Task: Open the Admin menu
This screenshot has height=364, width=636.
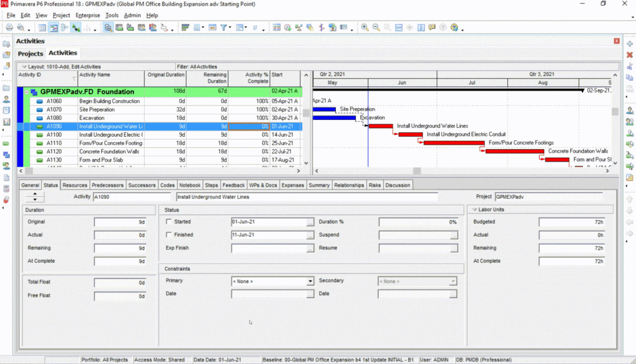Action: [x=132, y=16]
